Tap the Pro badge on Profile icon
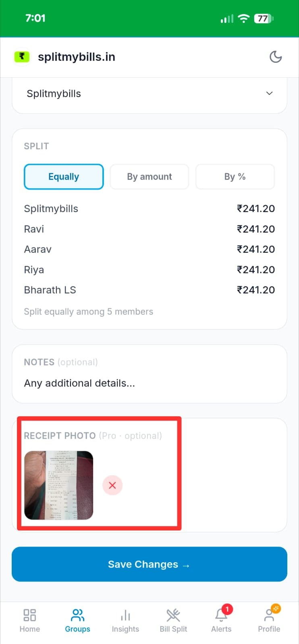299x644 pixels. (276, 608)
